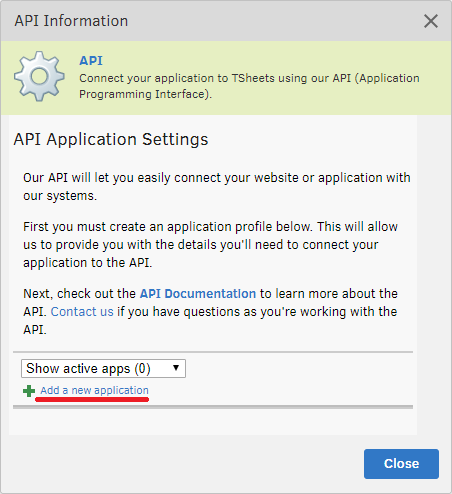452x494 pixels.
Task: Click the gray divider above the apps dropdown
Action: point(213,352)
